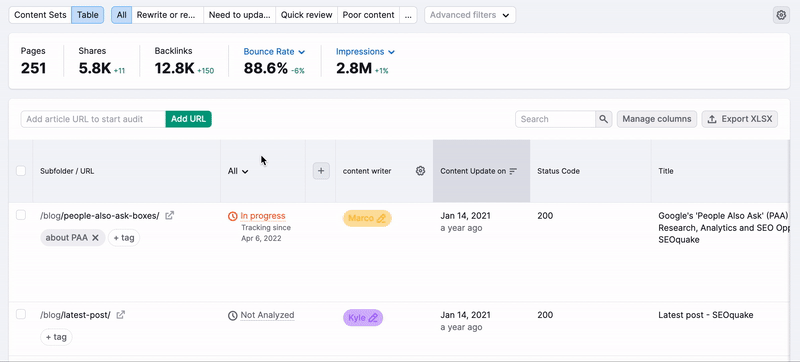Edit the Marco writer label
Screen dimensions: 800x362
(381, 219)
